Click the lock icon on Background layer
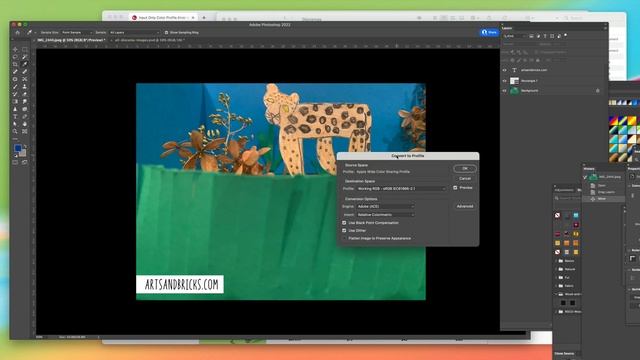Screen dimensions: 640x360 598,91
